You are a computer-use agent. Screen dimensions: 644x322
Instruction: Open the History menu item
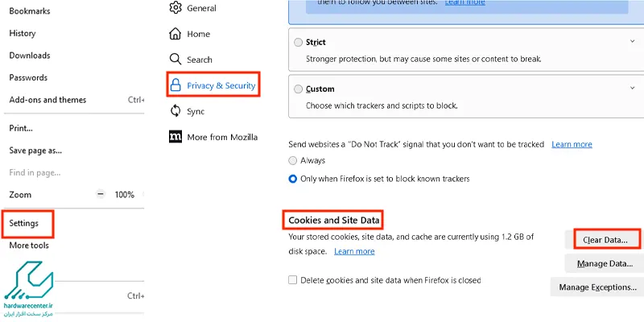click(x=23, y=33)
